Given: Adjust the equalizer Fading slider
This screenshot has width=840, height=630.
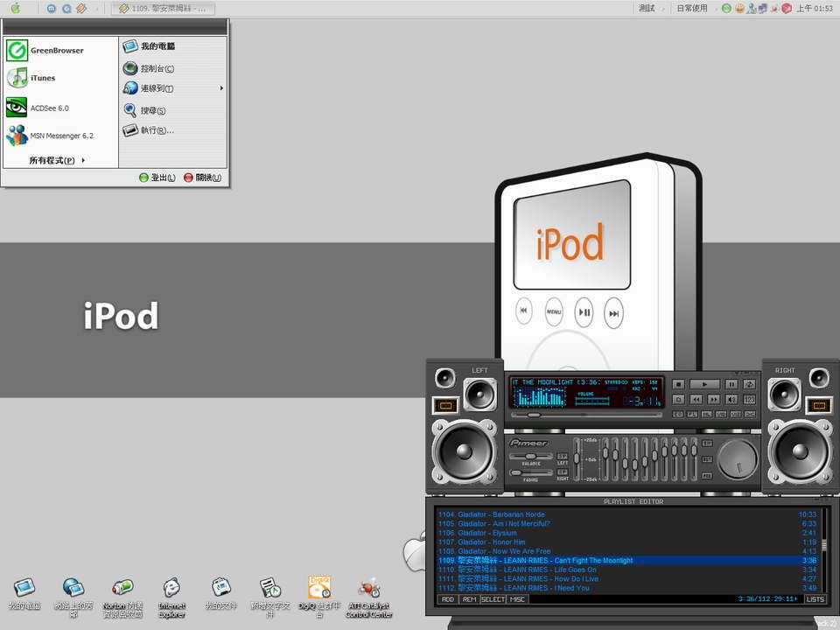Looking at the screenshot, I should (x=531, y=472).
